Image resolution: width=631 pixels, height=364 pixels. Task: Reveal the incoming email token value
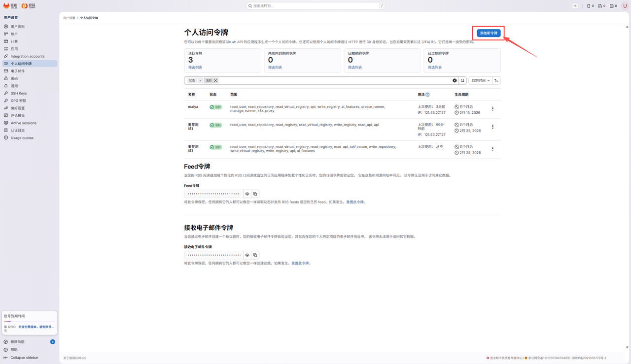[x=247, y=255]
